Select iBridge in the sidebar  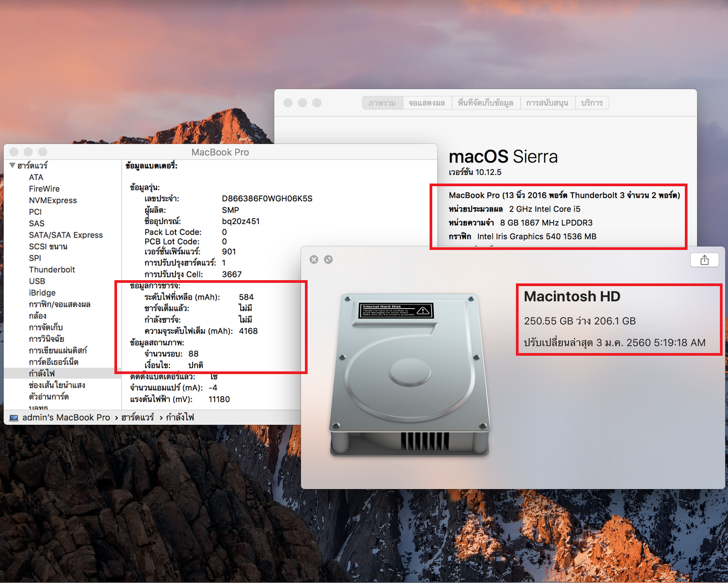pyautogui.click(x=42, y=293)
